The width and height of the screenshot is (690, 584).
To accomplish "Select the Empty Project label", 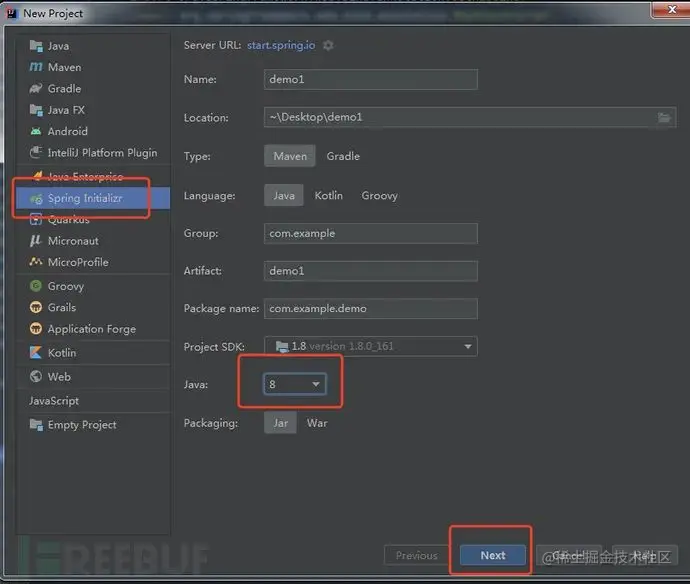I will point(82,425).
